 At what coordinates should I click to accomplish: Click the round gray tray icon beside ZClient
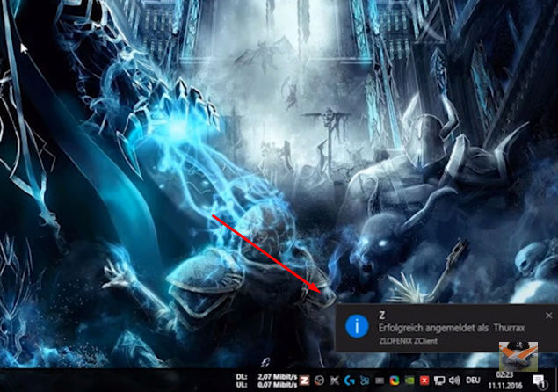(x=319, y=381)
